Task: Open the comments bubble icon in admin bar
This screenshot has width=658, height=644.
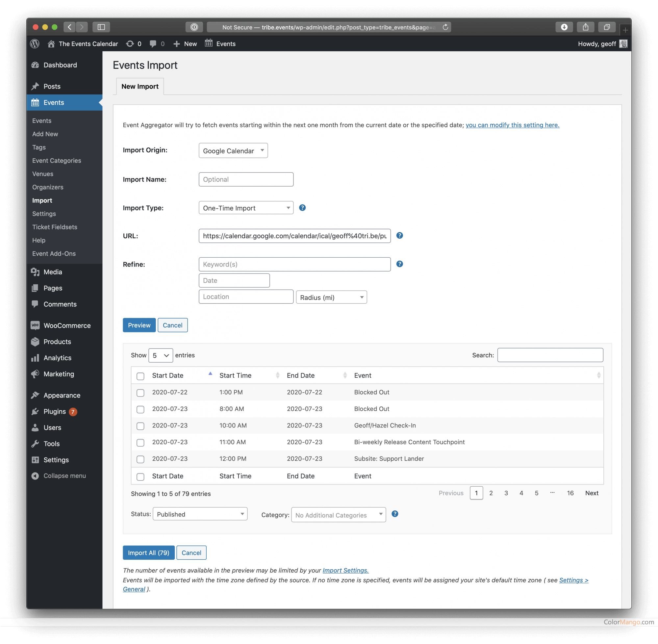Action: pyautogui.click(x=153, y=44)
